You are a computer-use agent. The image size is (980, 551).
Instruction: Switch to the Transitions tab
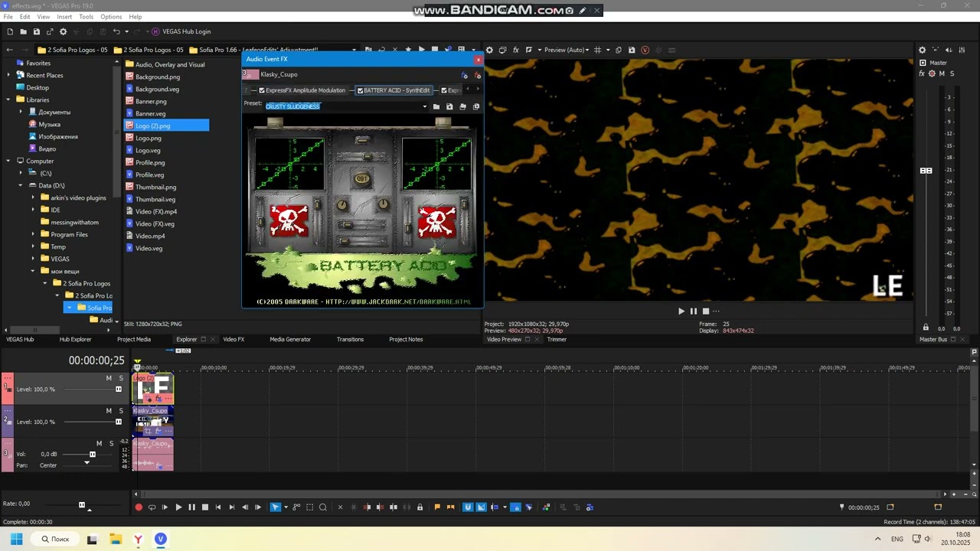pos(350,339)
